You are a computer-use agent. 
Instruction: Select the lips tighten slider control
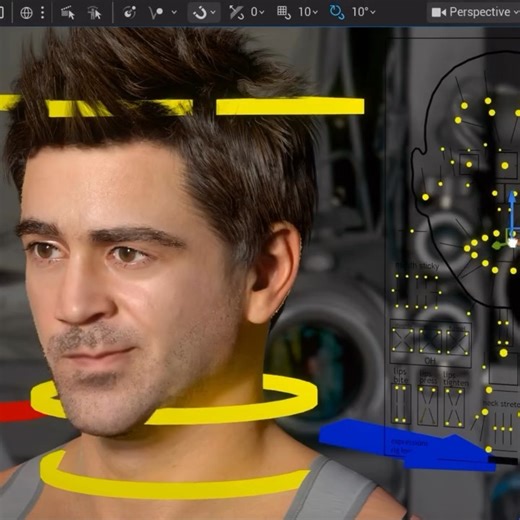click(455, 407)
